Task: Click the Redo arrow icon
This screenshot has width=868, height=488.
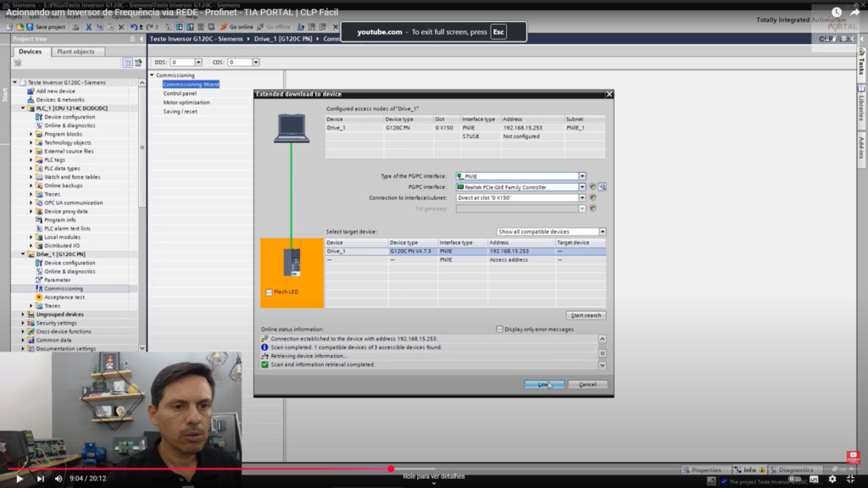Action: pos(149,26)
